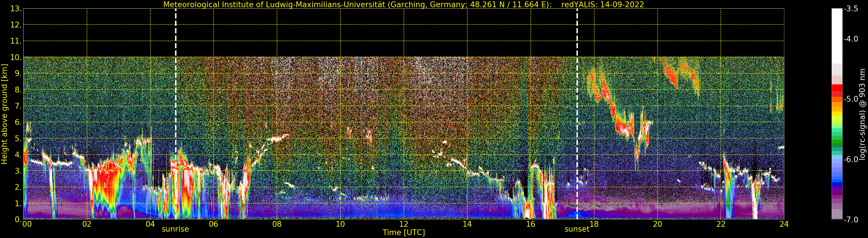This screenshot has height=238, width=868.
Task: Click the '3.' height tick label
Action: click(18, 171)
